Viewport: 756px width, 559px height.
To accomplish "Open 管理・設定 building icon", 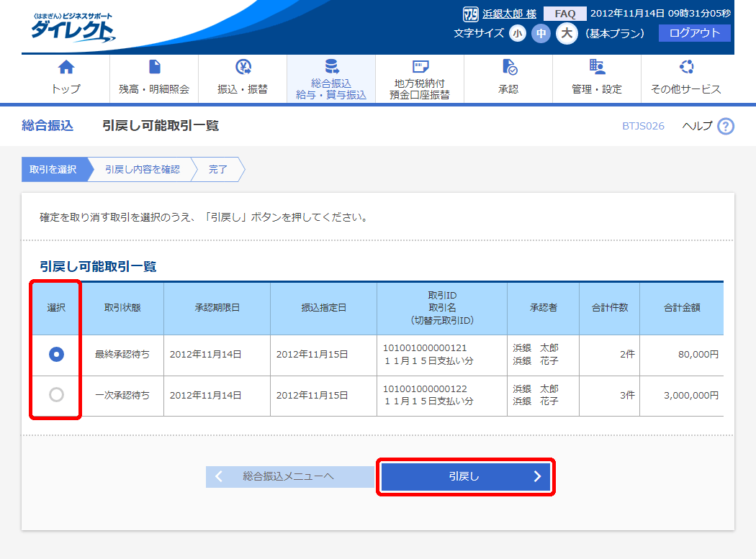I will (597, 68).
